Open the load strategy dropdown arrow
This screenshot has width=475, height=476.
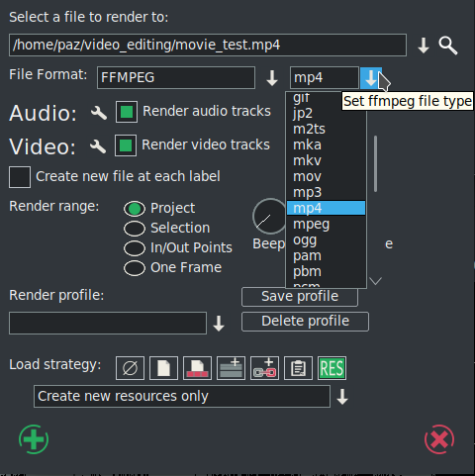[342, 397]
